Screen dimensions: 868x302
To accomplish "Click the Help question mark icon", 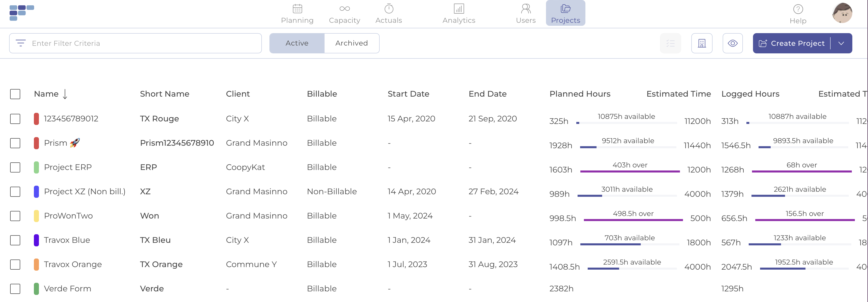I will [x=797, y=9].
